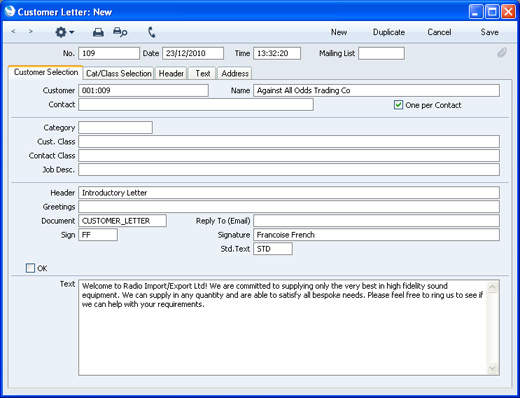
Task: Click New button
Action: point(339,32)
